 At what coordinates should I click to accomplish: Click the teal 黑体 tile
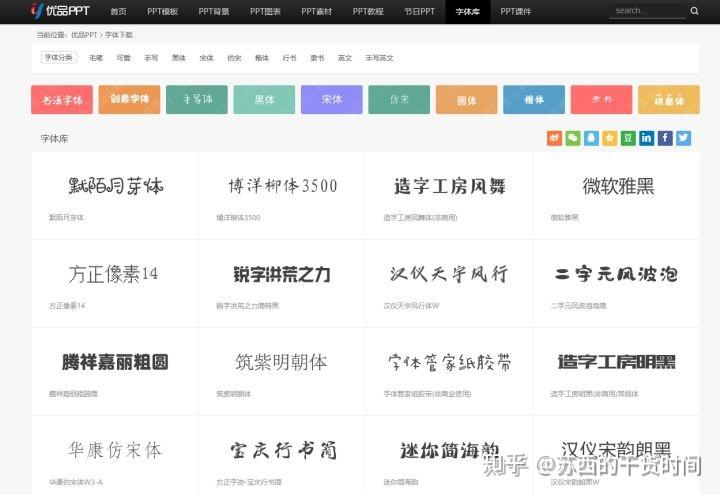tap(264, 99)
